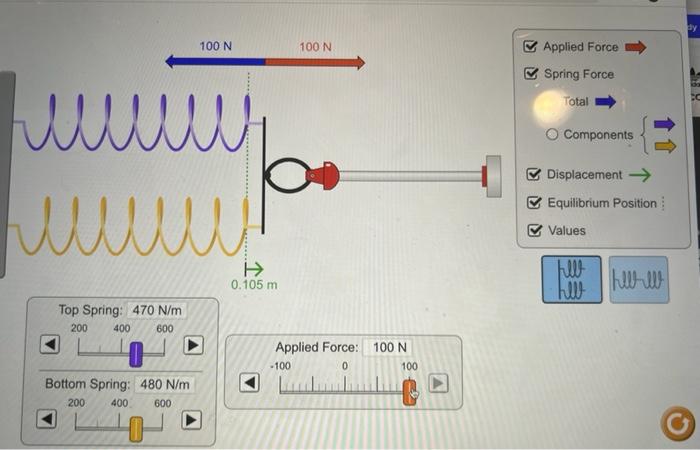Click the green displacement arrow below springs
Viewport: 700px width, 450px height.
click(254, 269)
